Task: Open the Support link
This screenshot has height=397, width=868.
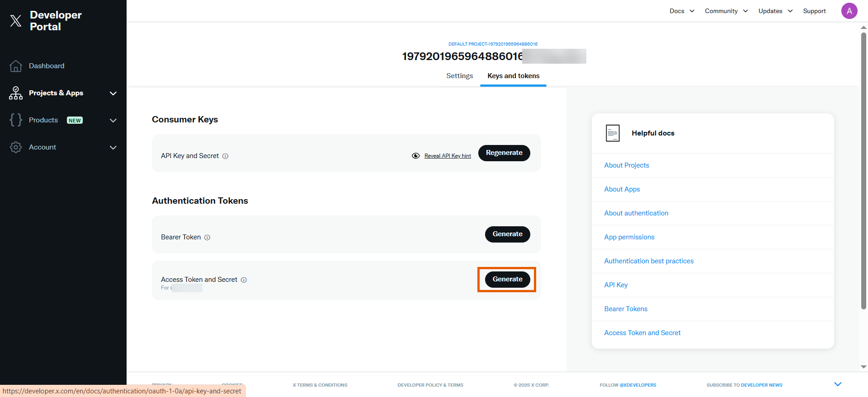Action: tap(814, 11)
